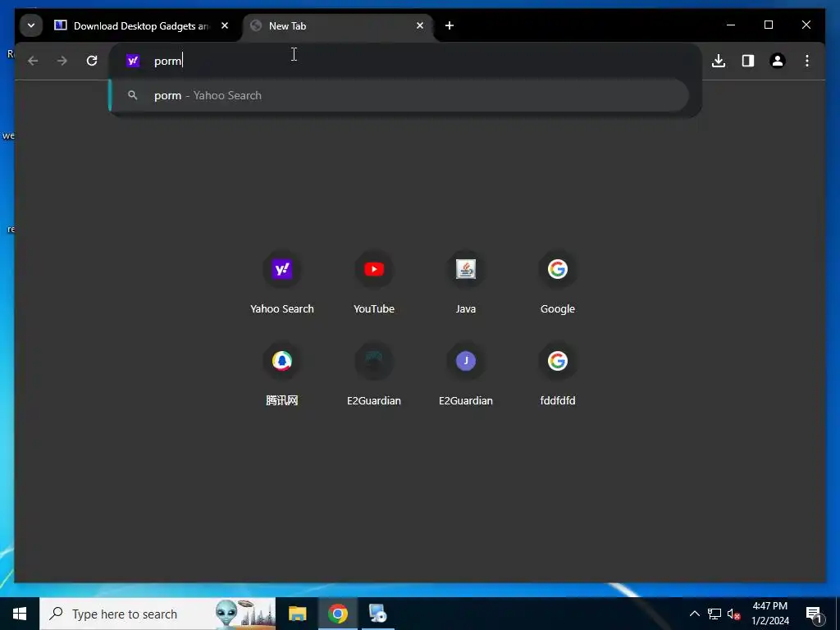Open the network tray icon
This screenshot has width=840, height=630.
coord(714,614)
